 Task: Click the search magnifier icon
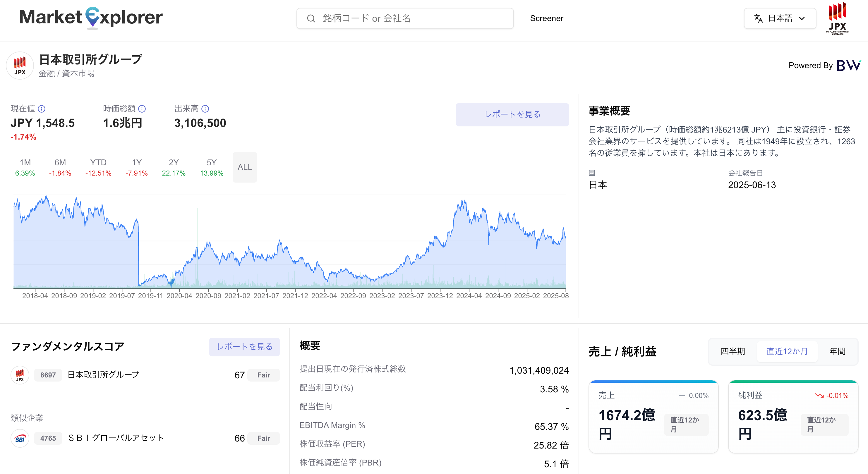pyautogui.click(x=311, y=18)
